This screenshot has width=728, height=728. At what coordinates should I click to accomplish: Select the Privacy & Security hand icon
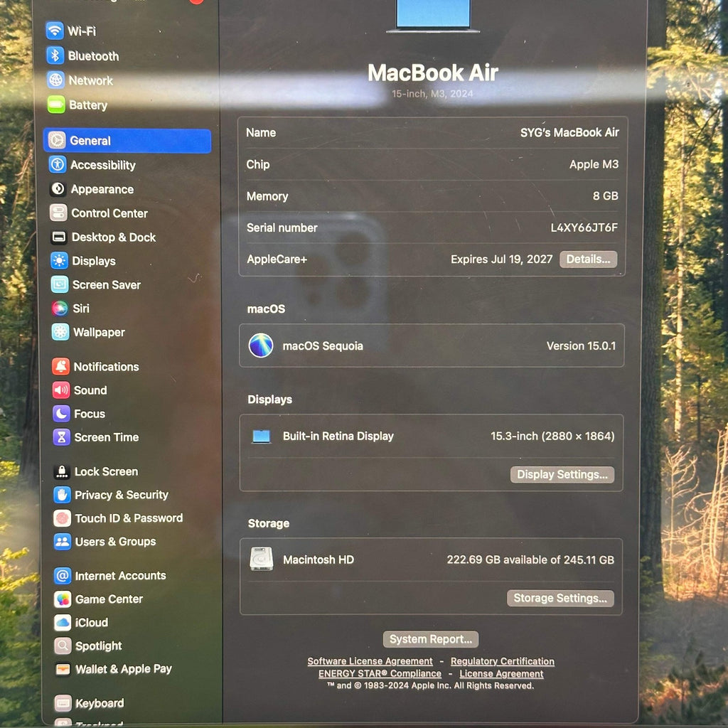[63, 495]
